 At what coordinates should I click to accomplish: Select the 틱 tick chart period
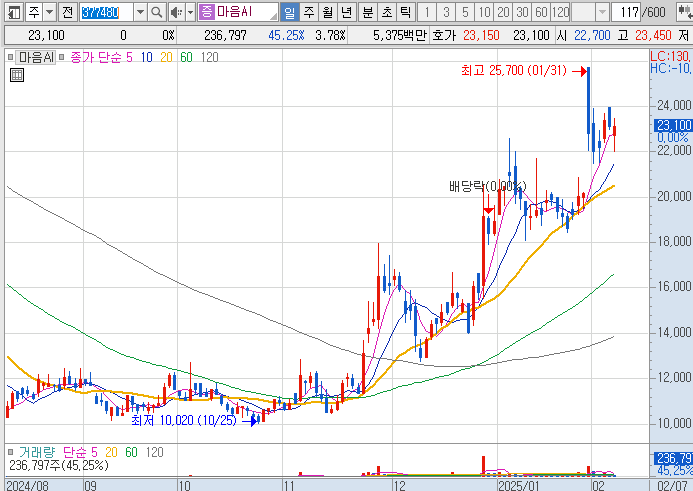click(405, 12)
